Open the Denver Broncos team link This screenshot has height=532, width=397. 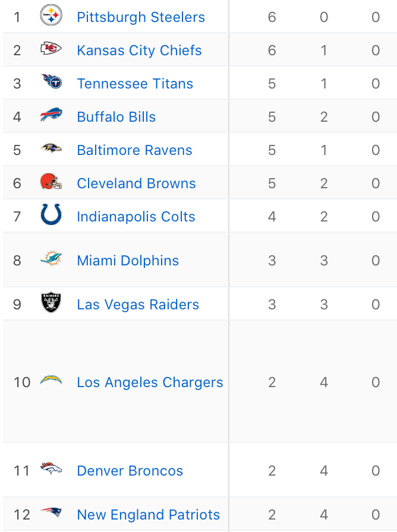coord(130,471)
